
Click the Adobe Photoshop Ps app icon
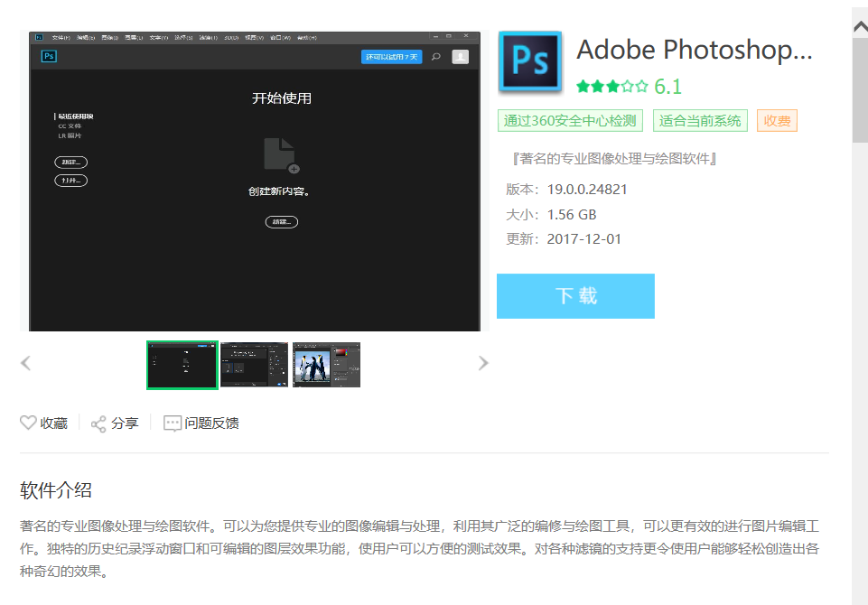click(x=530, y=61)
